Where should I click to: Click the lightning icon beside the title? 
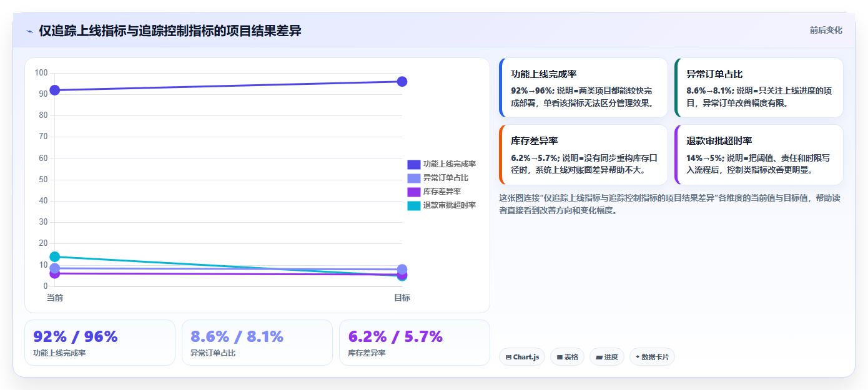(29, 31)
